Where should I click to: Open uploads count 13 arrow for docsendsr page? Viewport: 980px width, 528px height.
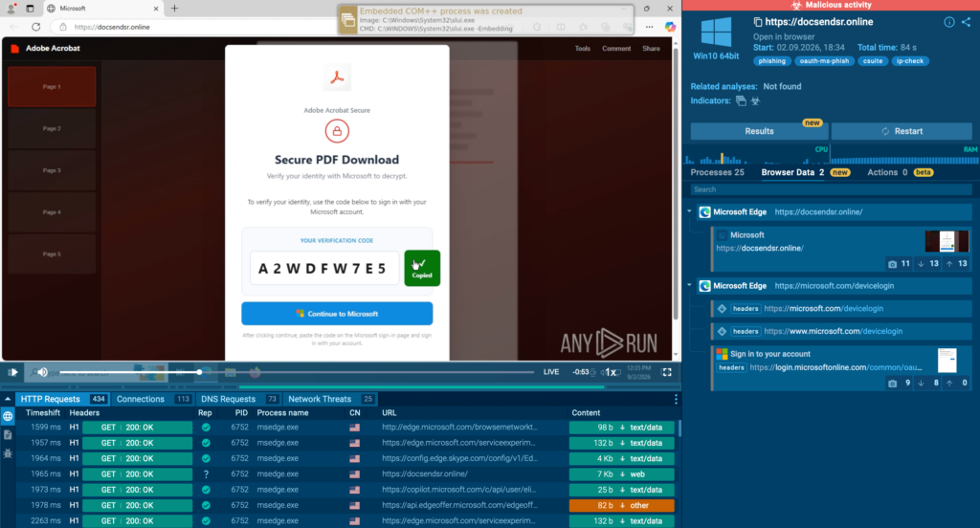pyautogui.click(x=949, y=264)
